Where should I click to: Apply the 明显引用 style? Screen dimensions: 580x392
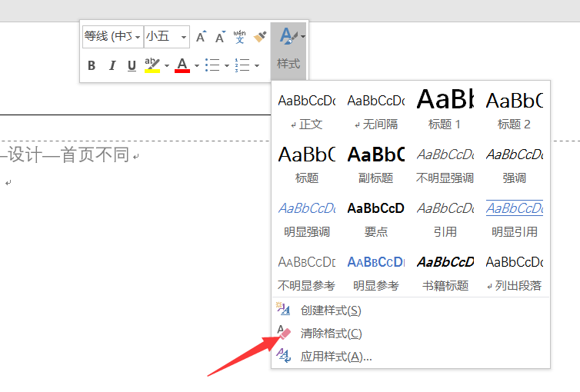514,218
